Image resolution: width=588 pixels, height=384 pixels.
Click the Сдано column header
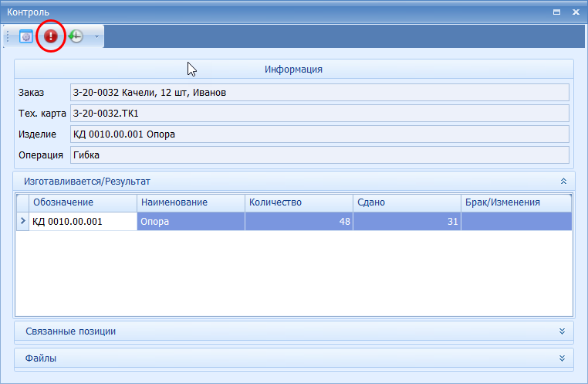coord(406,202)
